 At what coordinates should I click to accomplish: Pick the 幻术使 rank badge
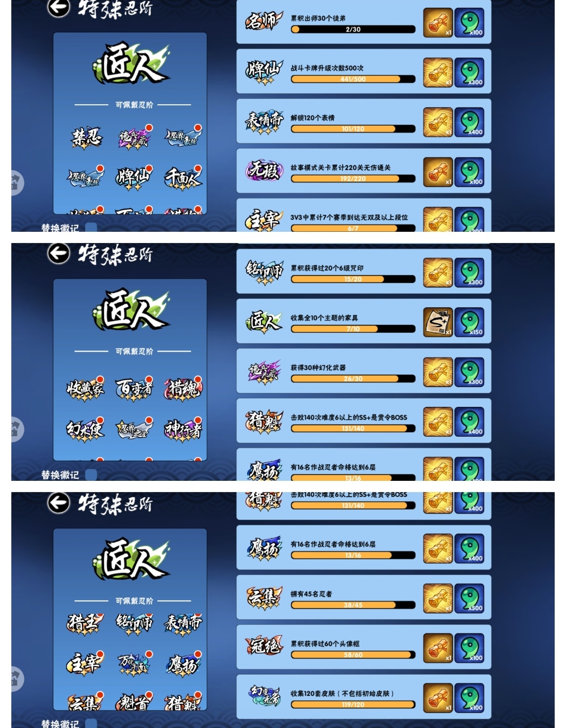point(85,429)
